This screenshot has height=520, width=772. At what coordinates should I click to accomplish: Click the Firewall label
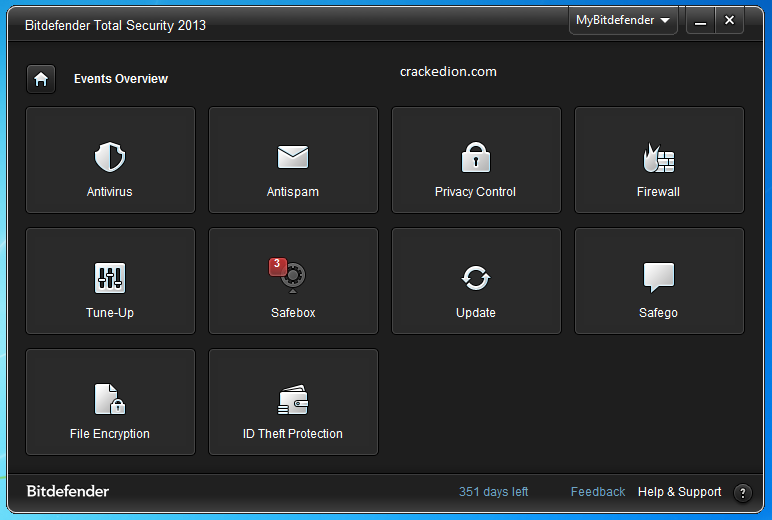pos(658,192)
